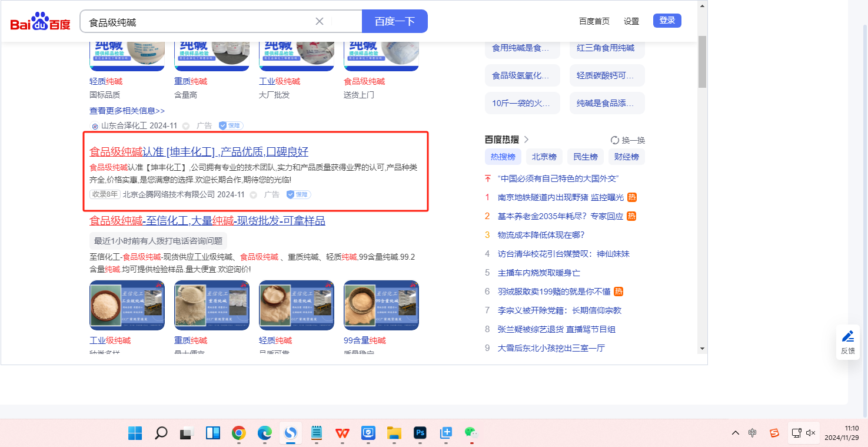This screenshot has width=868, height=447.
Task: Open hot search 主播车内烧炭取暖身亡
Action: pyautogui.click(x=539, y=273)
